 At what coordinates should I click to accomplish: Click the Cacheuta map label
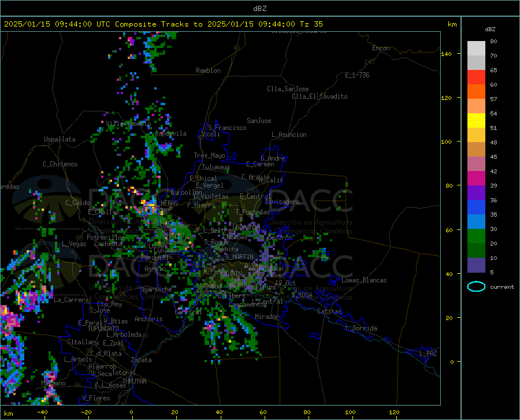108,244
